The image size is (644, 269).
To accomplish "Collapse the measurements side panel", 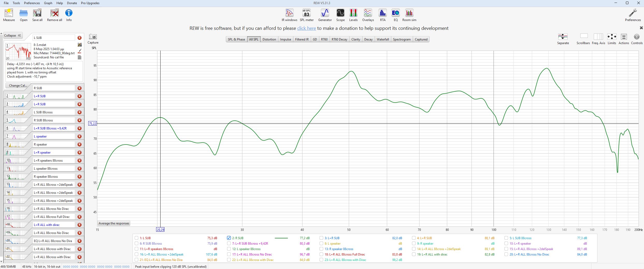I will [x=13, y=36].
